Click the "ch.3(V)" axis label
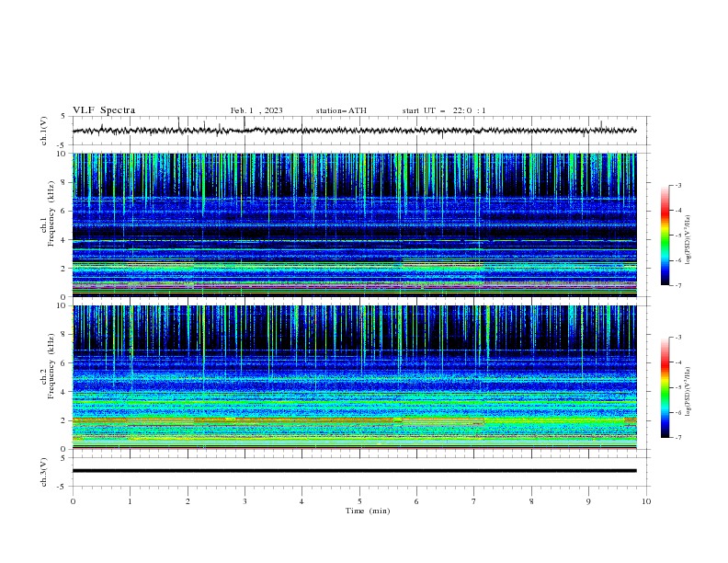This screenshot has width=728, height=563. (44, 472)
